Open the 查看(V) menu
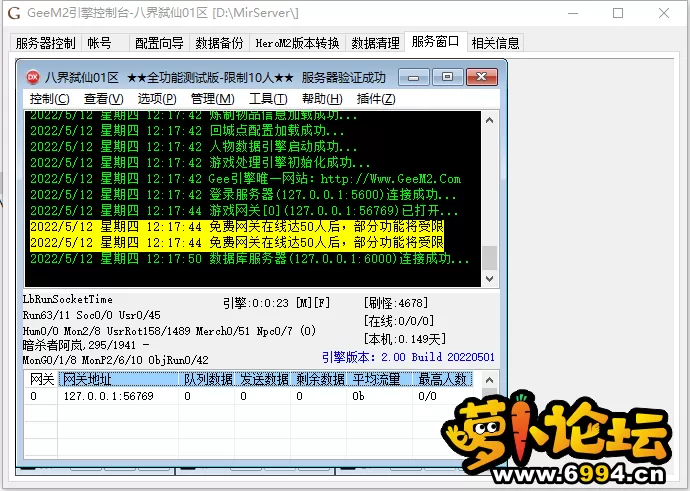 (x=103, y=99)
